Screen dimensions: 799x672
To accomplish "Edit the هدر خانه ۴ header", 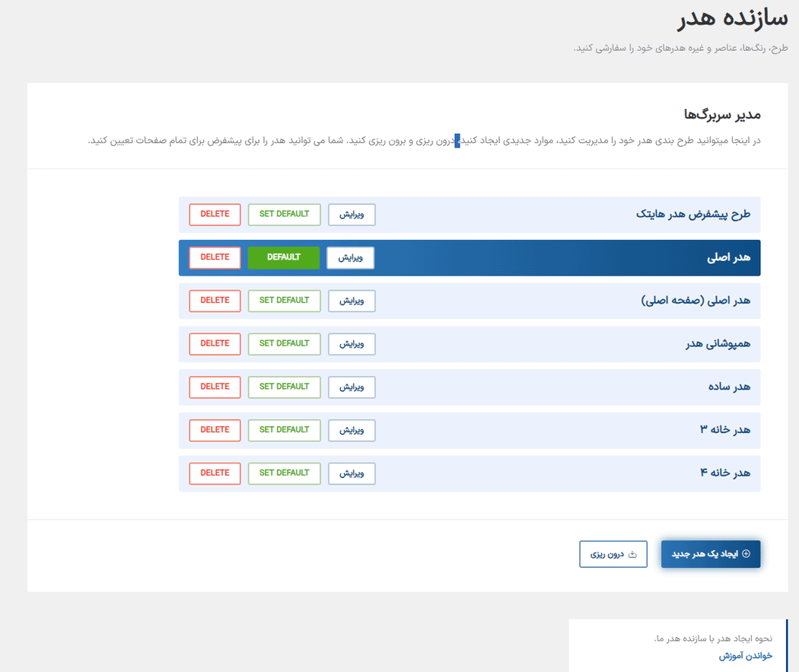I will coord(352,474).
